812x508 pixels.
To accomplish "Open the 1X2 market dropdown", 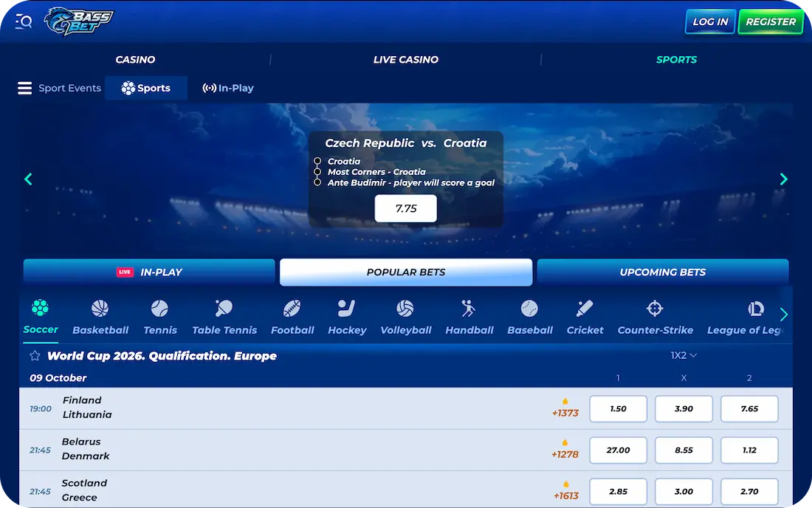I will 683,355.
